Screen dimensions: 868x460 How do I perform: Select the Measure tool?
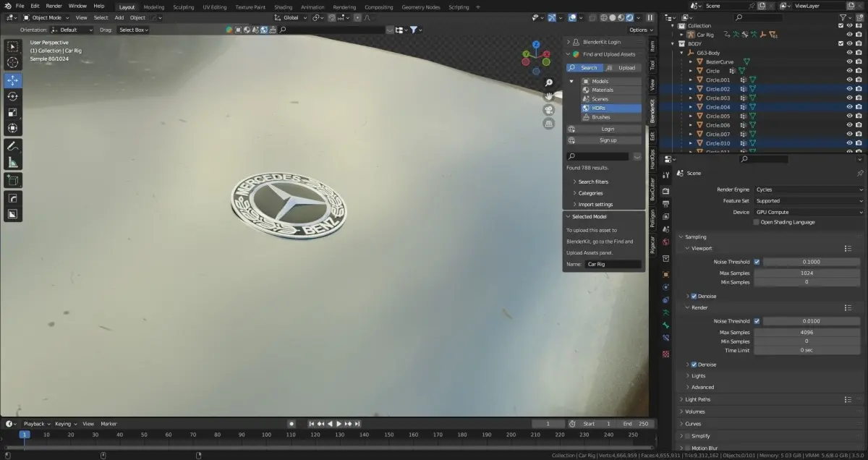[13, 162]
